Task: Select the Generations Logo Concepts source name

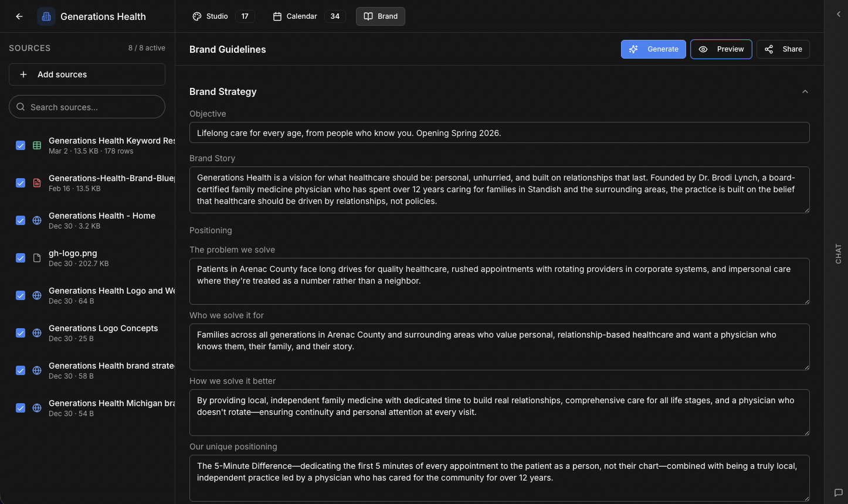Action: point(103,328)
